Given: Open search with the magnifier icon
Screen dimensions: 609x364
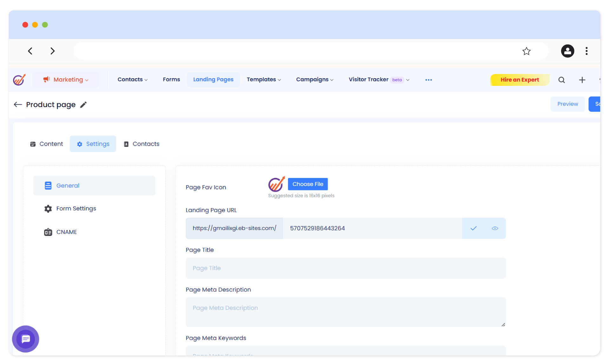Looking at the screenshot, I should point(562,80).
